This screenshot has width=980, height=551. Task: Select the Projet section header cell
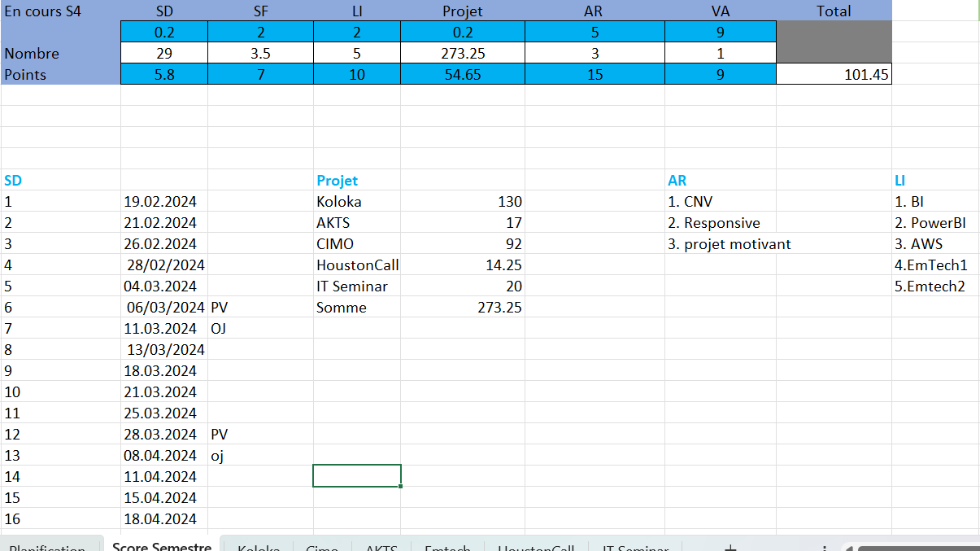[x=356, y=181]
